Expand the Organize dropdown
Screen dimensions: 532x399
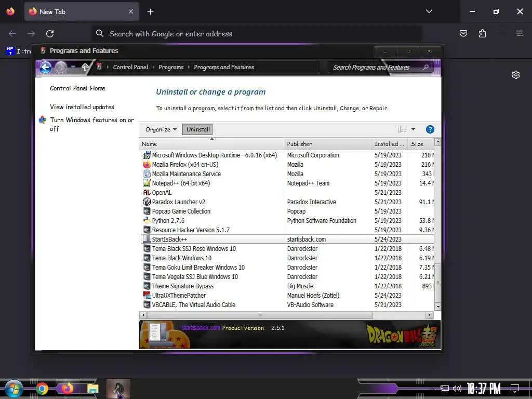coord(161,129)
